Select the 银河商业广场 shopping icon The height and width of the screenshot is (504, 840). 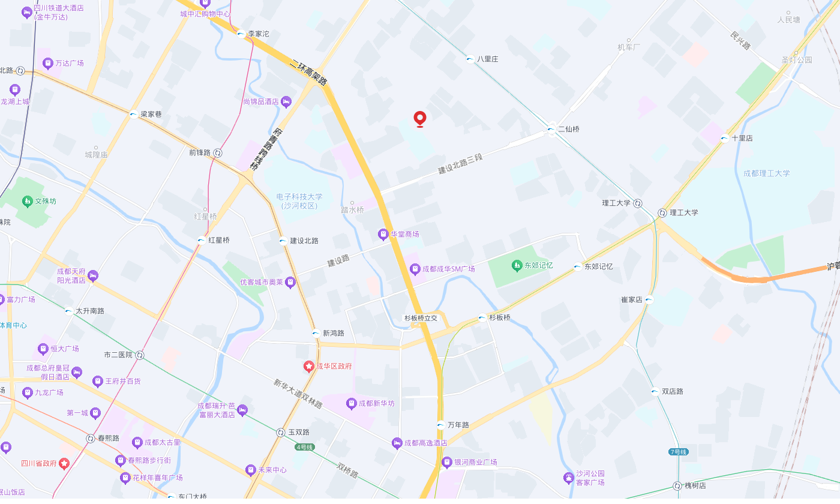click(x=446, y=463)
